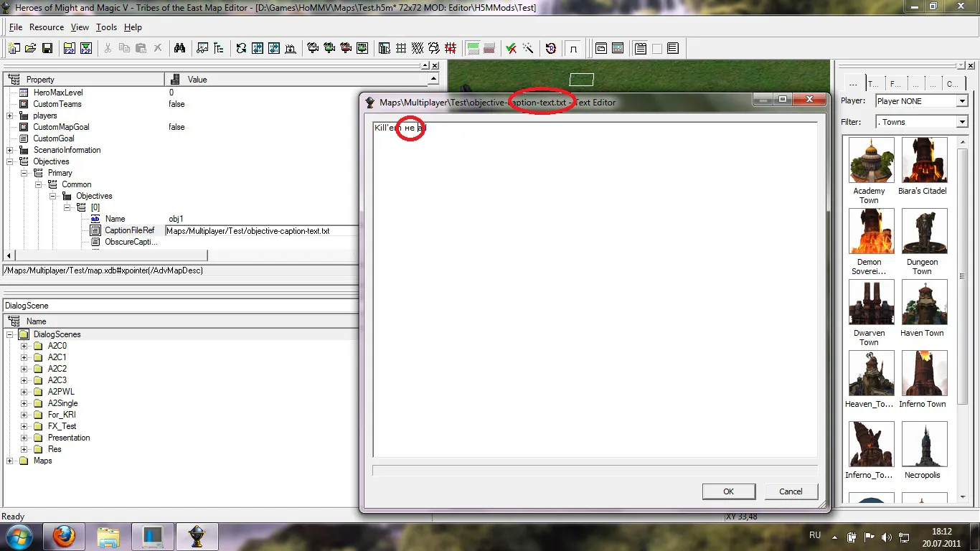Click the red grid toolbar icon
980x551 pixels.
point(451,48)
